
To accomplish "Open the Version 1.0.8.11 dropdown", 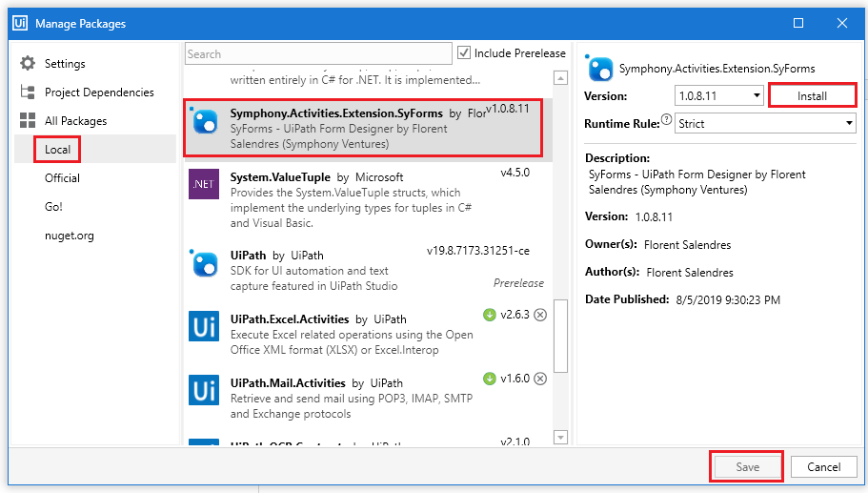I will pyautogui.click(x=719, y=95).
